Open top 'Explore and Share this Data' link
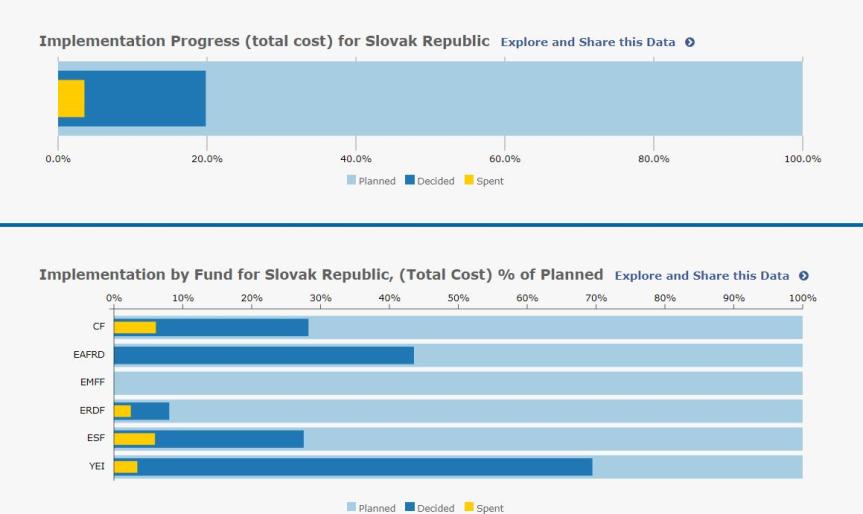Image resolution: width=863 pixels, height=514 pixels. 588,43
